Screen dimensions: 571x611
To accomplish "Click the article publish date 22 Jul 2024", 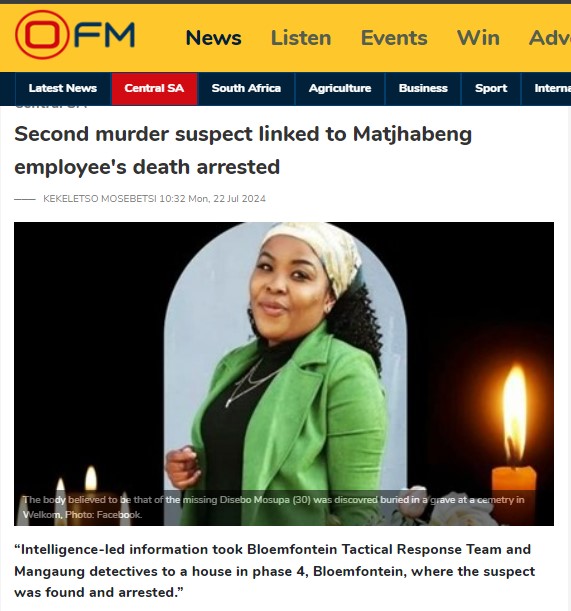I will click(x=239, y=199).
